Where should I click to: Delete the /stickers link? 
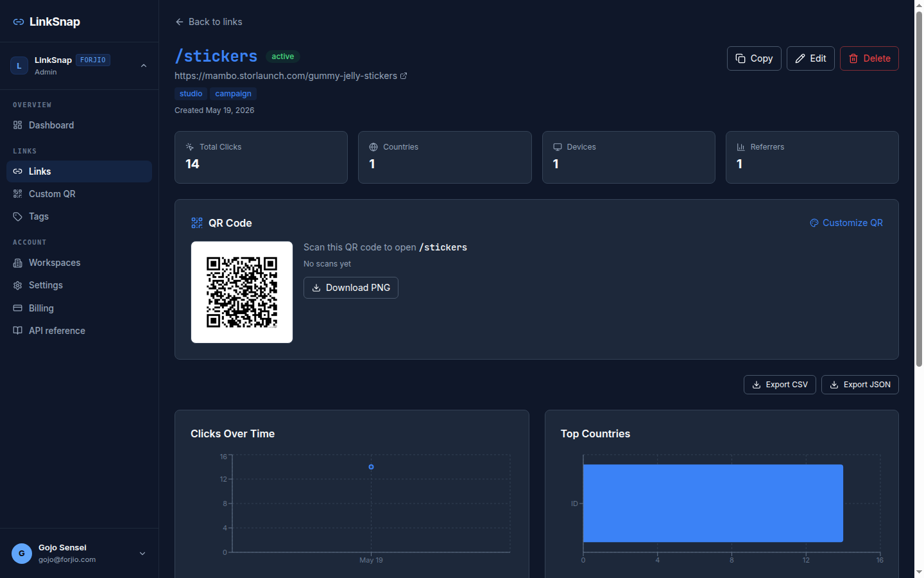[x=869, y=58]
